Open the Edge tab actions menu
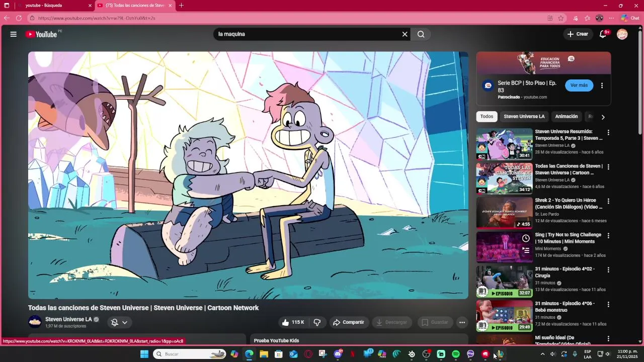Screen dimensions: 644x362 pyautogui.click(x=7, y=6)
